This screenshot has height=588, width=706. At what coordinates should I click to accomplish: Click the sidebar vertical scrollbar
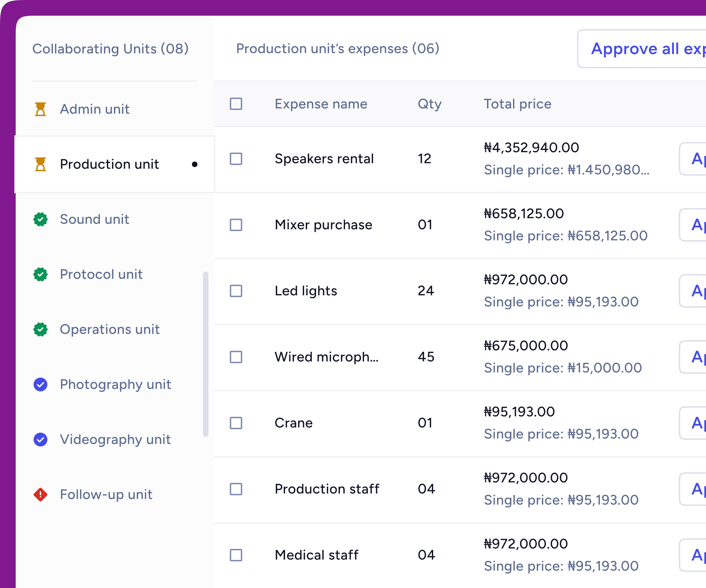pyautogui.click(x=206, y=354)
